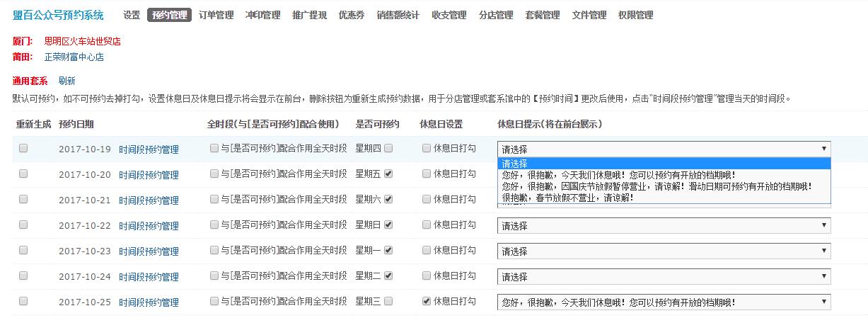Select the 正荣财富中心店 branch link

coord(74,57)
